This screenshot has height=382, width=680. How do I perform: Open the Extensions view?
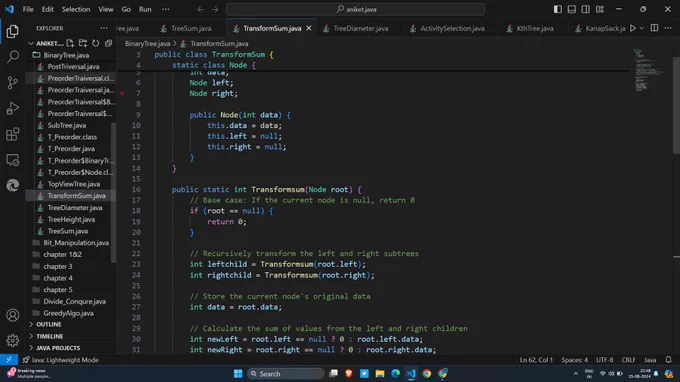click(x=13, y=134)
